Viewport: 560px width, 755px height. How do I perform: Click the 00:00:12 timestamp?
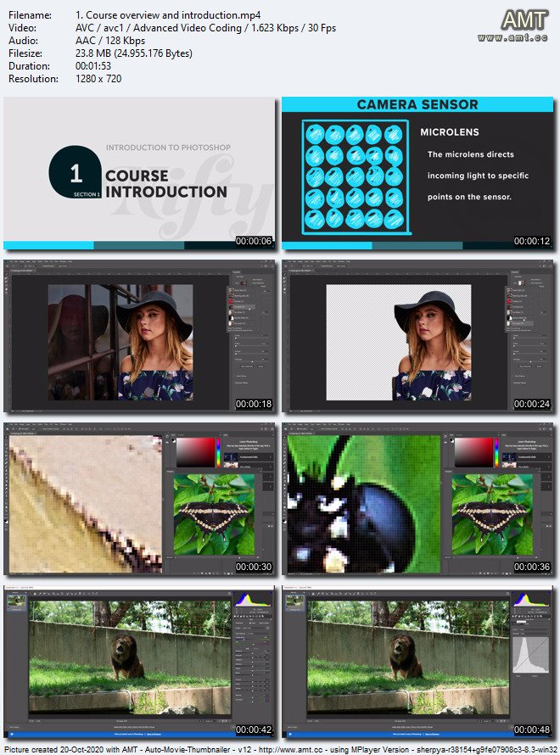[x=532, y=241]
